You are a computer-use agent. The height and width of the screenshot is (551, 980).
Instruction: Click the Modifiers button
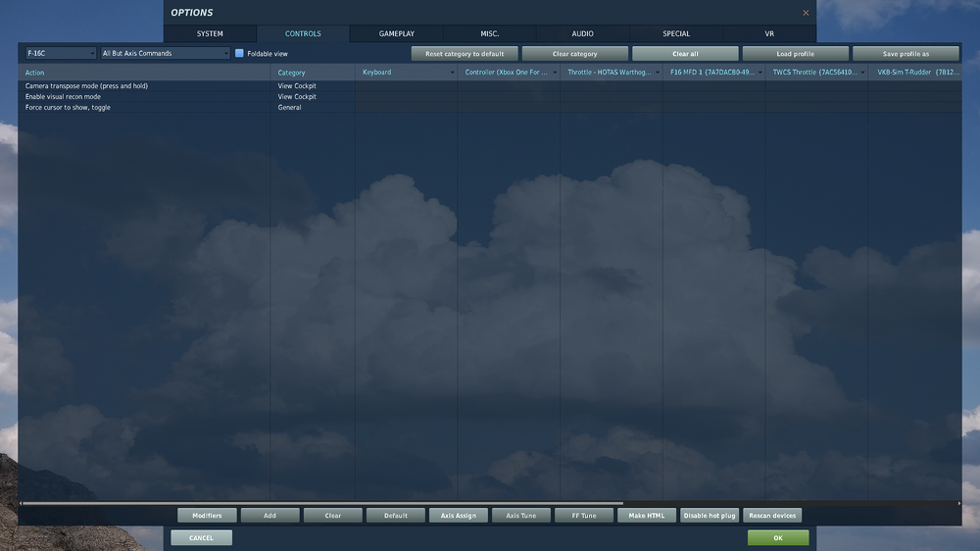(207, 516)
